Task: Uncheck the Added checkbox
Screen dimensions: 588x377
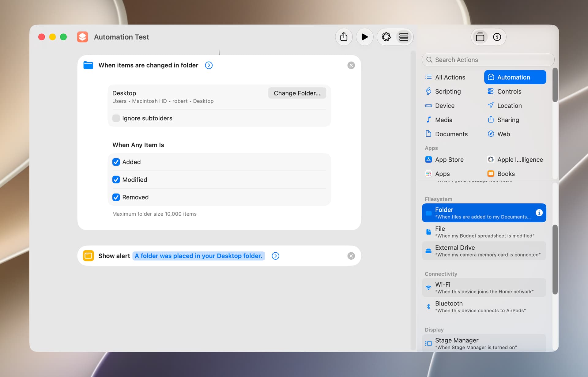Action: pos(116,162)
